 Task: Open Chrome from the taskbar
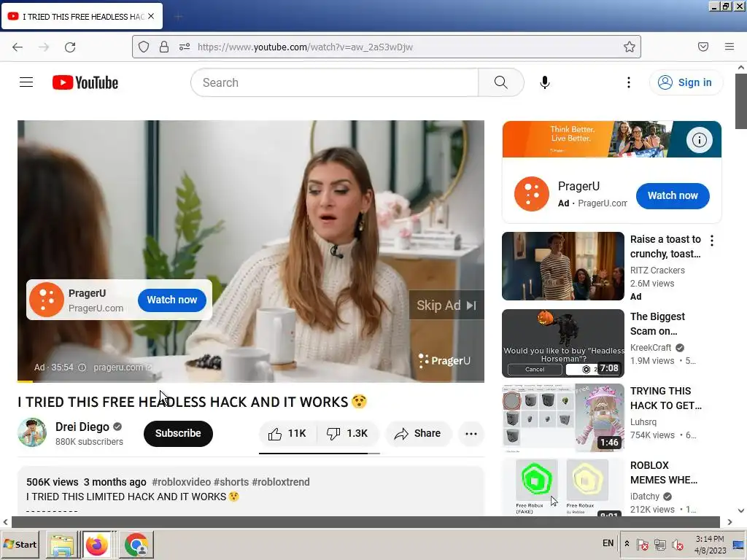point(136,545)
